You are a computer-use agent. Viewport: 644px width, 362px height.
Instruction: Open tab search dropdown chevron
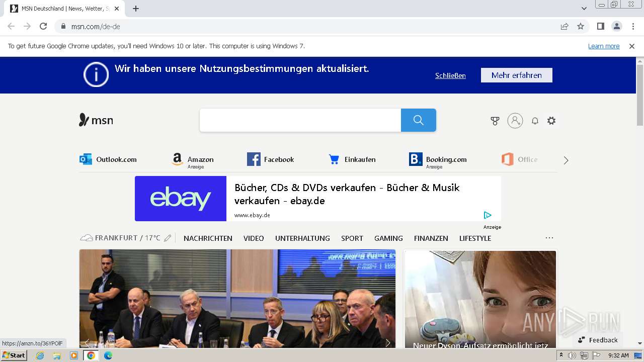click(584, 9)
